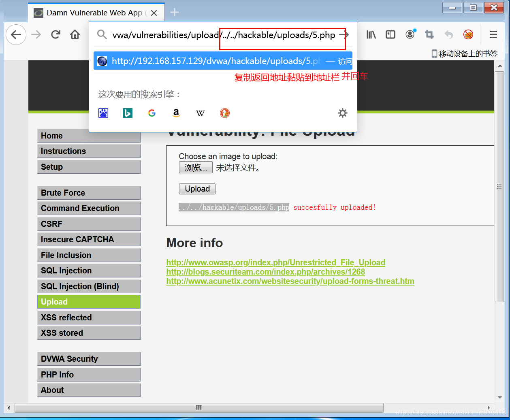Click the selected uploads/5.php path text
Image resolution: width=510 pixels, height=420 pixels.
[234, 207]
